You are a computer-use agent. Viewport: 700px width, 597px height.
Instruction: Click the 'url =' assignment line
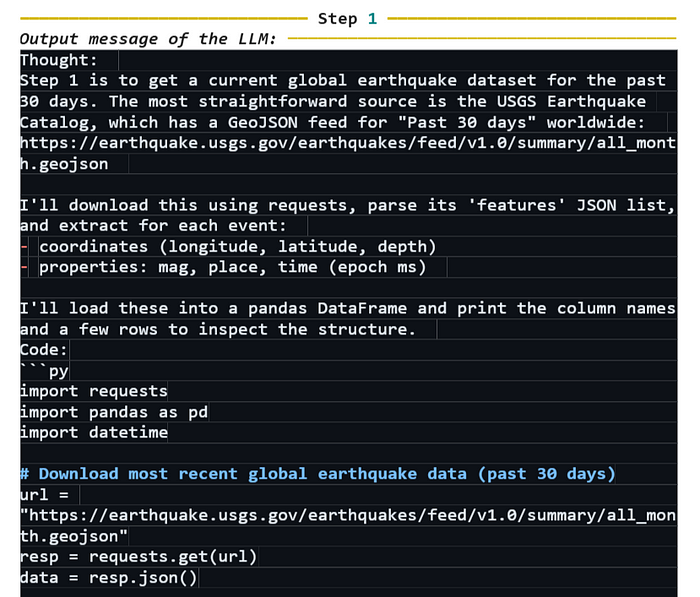coord(44,495)
